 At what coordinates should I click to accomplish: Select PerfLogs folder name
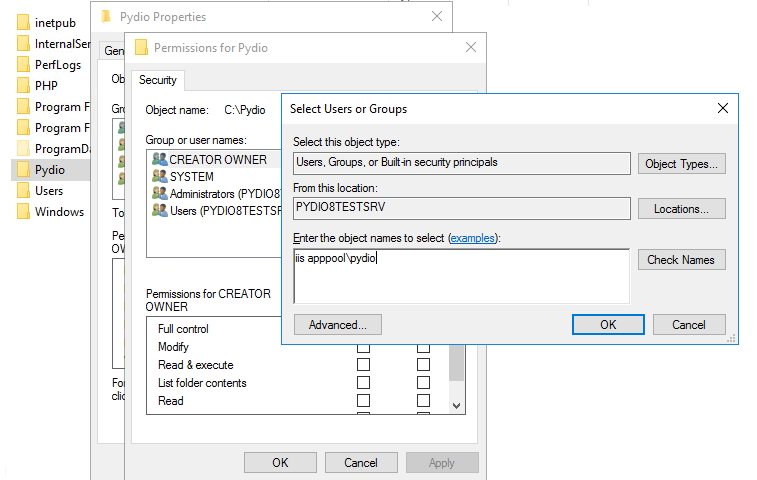click(x=58, y=65)
